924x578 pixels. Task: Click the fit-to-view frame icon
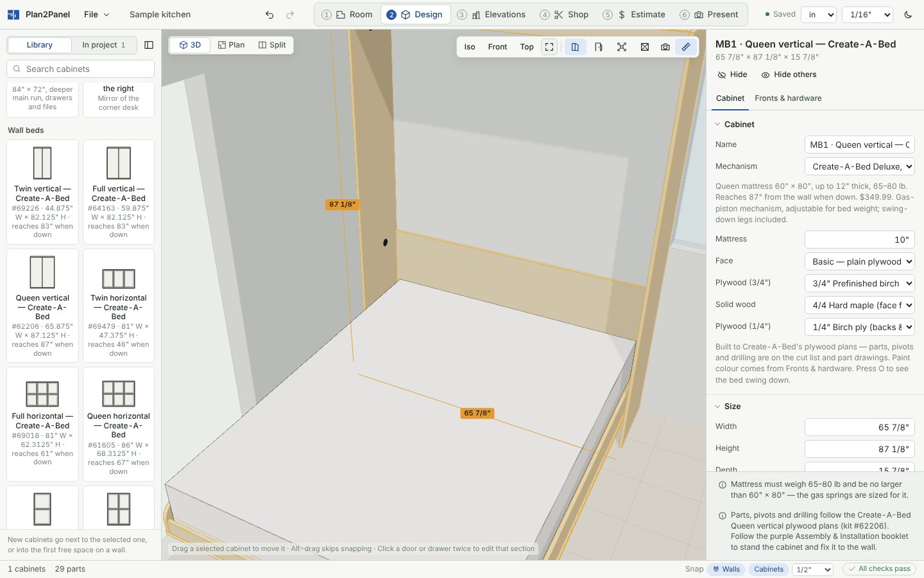tap(549, 47)
